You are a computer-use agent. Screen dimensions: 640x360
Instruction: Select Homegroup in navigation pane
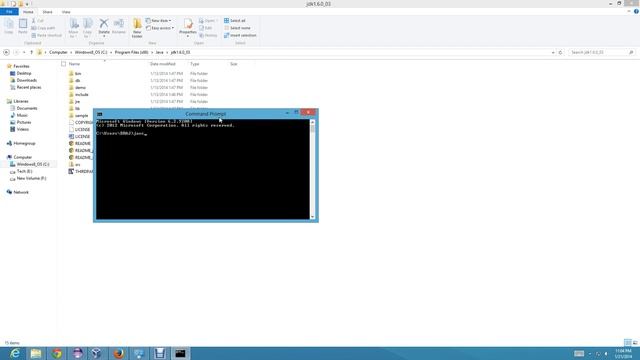click(24, 143)
